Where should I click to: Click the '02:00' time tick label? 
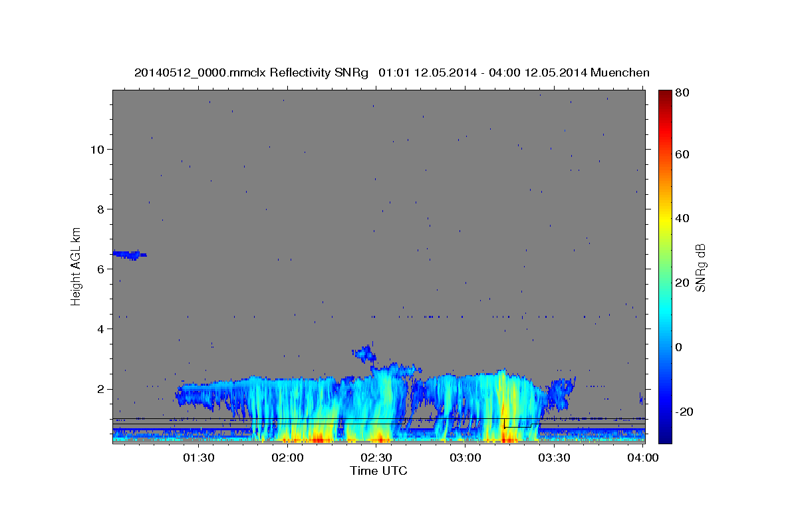coord(287,458)
